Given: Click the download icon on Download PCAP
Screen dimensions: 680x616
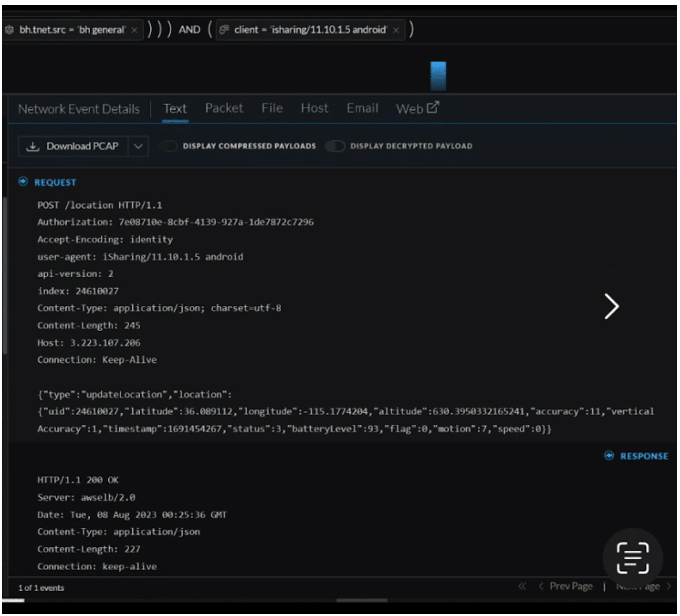Looking at the screenshot, I should 33,146.
